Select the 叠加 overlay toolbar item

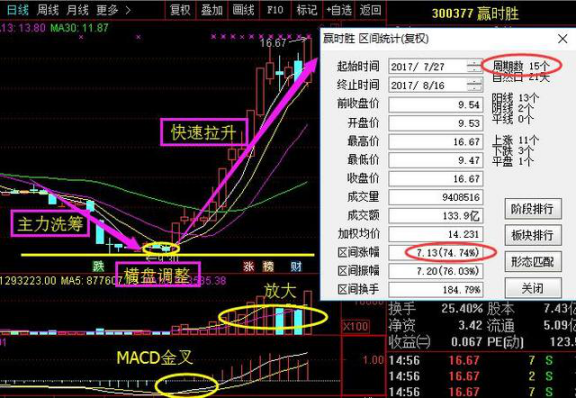pos(211,10)
